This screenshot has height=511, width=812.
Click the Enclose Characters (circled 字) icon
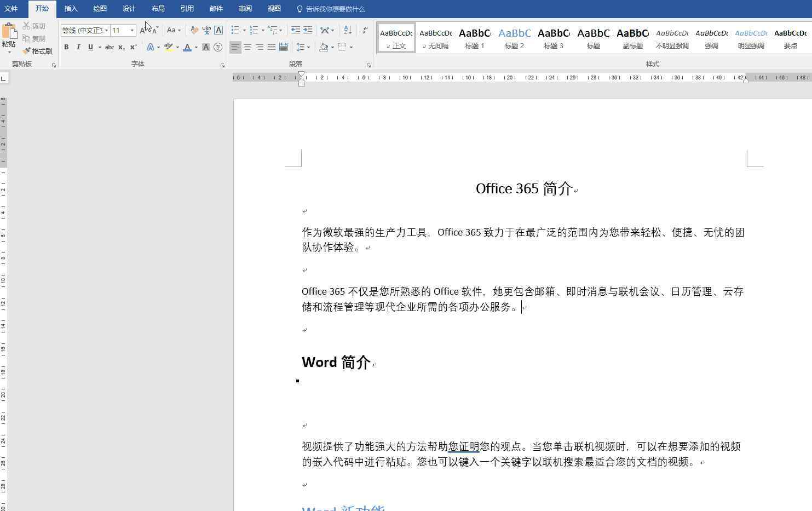coord(218,47)
